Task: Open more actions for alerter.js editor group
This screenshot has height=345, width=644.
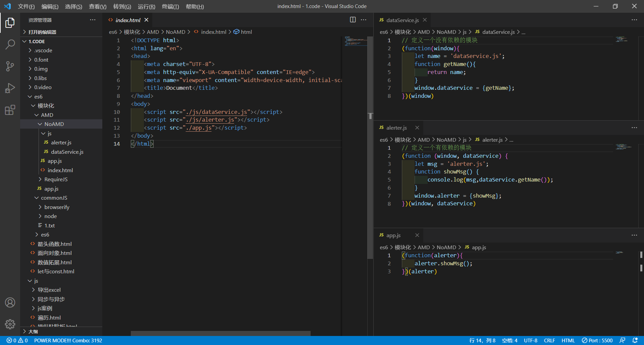Action: 634,128
